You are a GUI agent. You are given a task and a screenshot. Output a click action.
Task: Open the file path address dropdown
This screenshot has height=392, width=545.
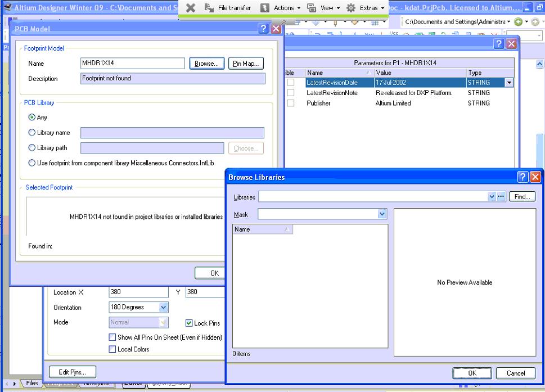[x=508, y=21]
